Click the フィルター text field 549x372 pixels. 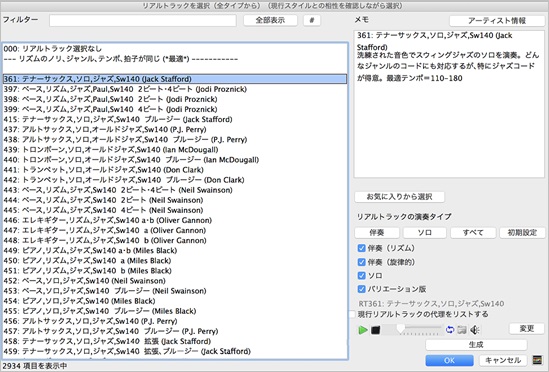[143, 20]
